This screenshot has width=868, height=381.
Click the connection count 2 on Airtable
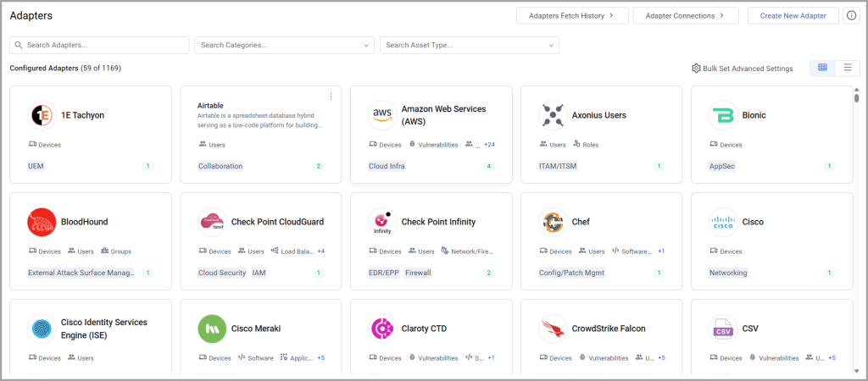[x=318, y=166]
